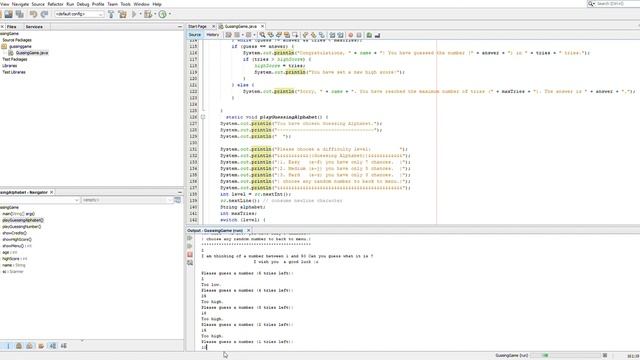This screenshot has width=640, height=360.
Task: Re-run program from Output window sidebar
Action: coord(190,238)
